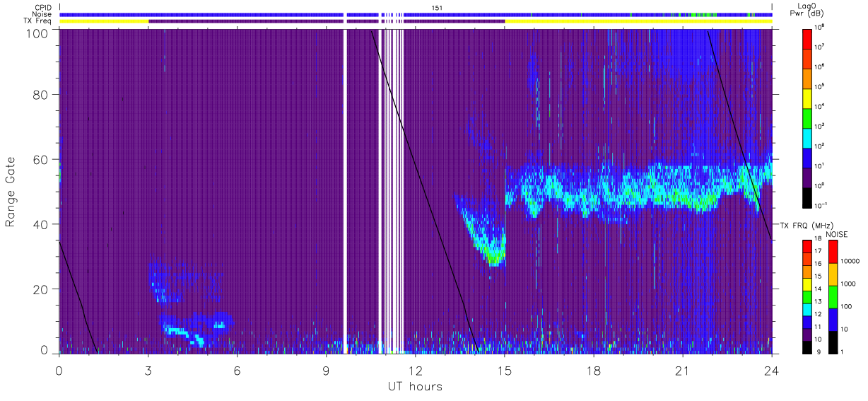Image resolution: width=868 pixels, height=401 pixels.
Task: Click the 24 tick label on UT hours axis
Action: [x=771, y=371]
